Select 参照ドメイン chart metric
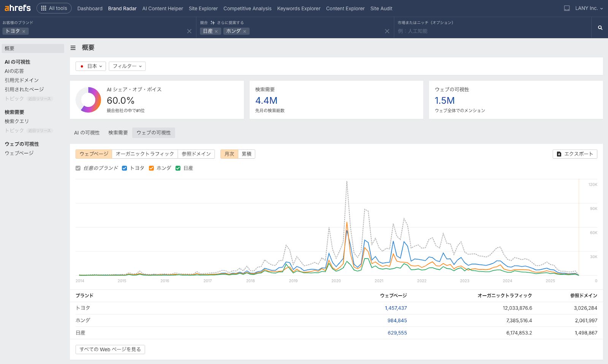The width and height of the screenshot is (608, 364). click(196, 154)
